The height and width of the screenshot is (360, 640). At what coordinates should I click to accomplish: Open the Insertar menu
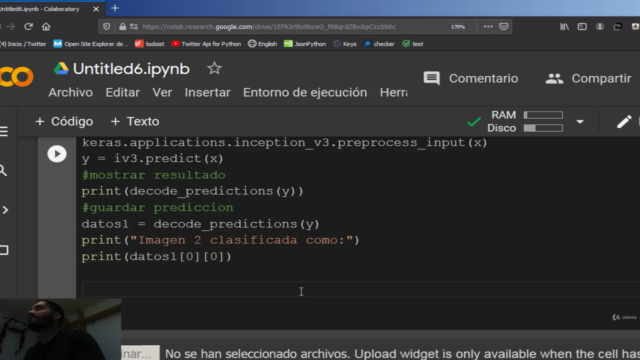coord(207,93)
